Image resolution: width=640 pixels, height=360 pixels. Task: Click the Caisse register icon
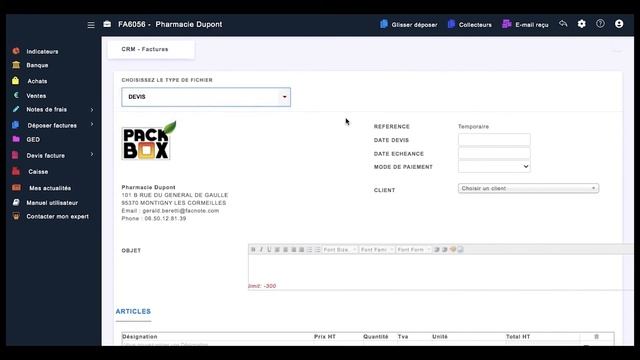16,171
